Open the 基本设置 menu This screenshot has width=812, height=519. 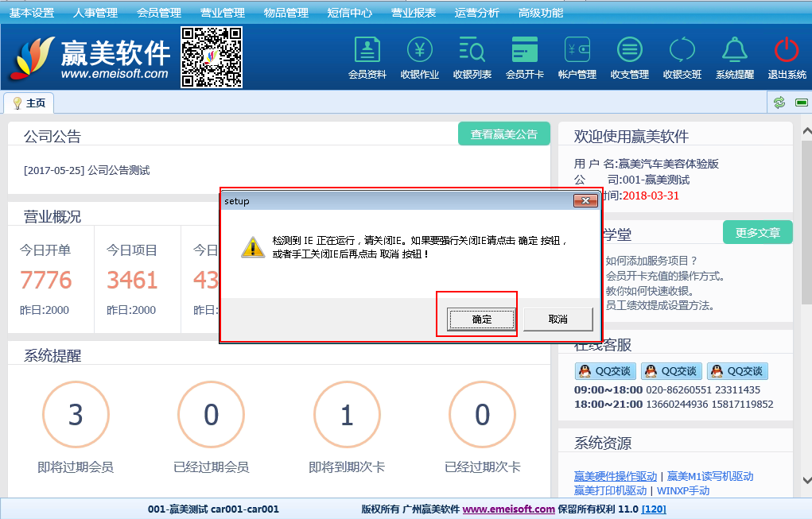32,13
